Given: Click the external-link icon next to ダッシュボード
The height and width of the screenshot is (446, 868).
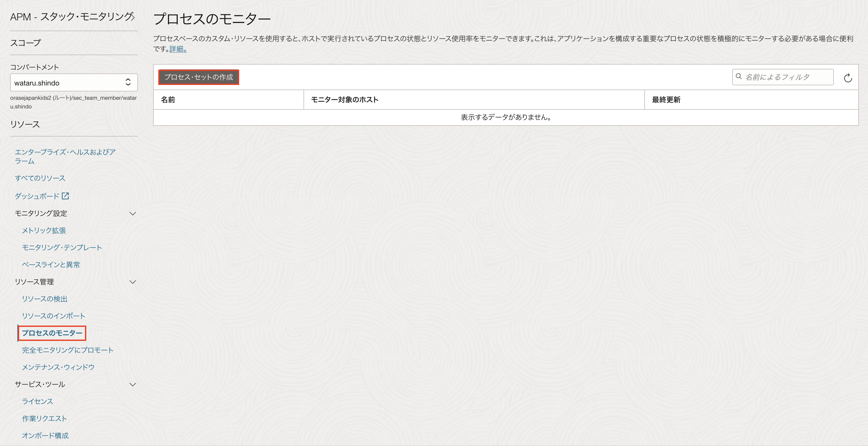Looking at the screenshot, I should [x=65, y=196].
